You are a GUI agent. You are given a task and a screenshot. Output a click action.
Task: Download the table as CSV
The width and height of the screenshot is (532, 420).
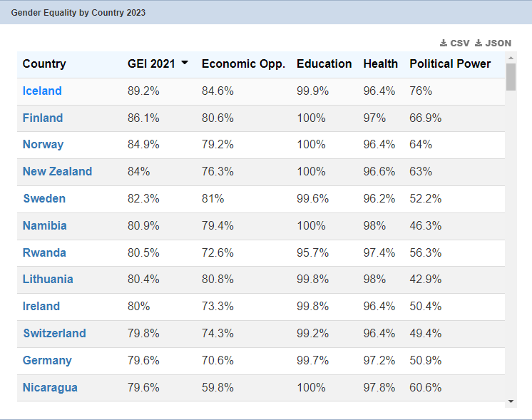tap(455, 43)
